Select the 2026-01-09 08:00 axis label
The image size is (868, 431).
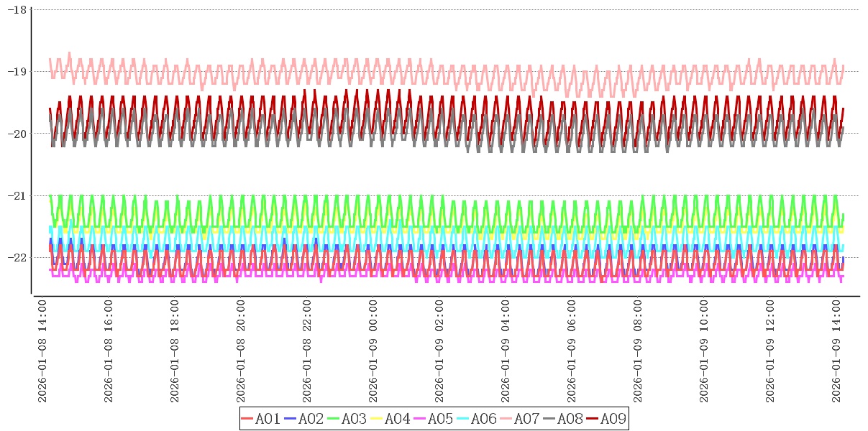coord(638,351)
